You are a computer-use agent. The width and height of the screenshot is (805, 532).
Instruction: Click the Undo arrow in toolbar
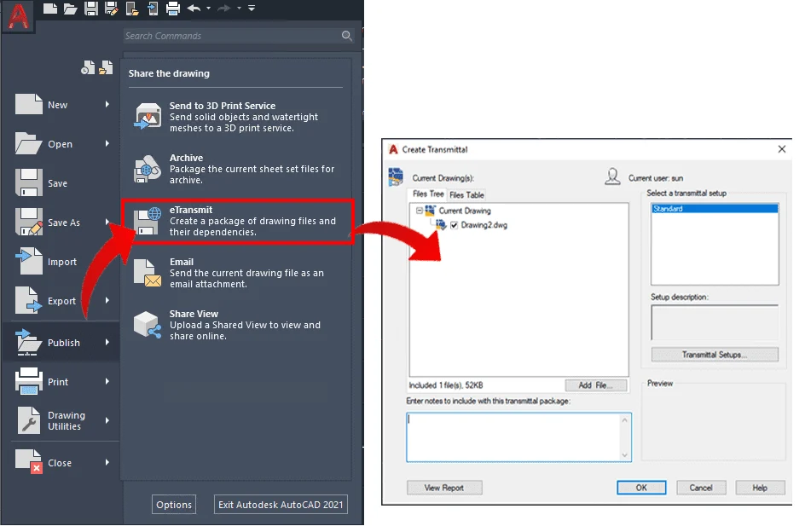(x=194, y=9)
